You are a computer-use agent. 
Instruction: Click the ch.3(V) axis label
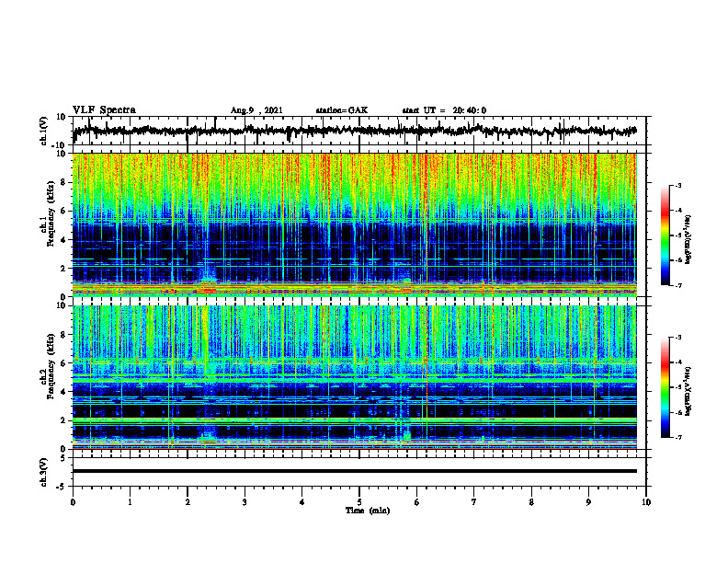click(44, 472)
